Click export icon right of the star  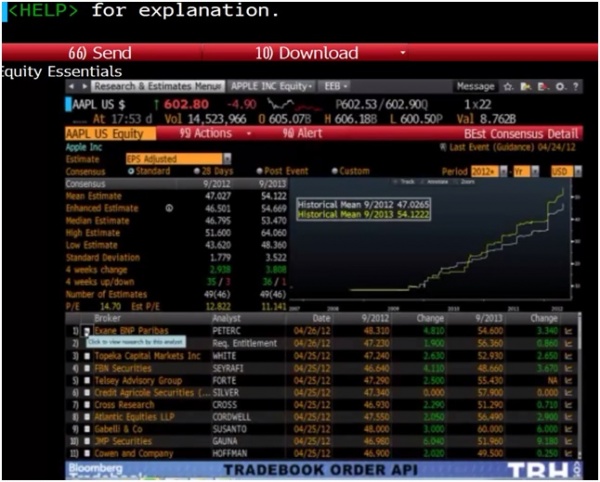coord(526,87)
